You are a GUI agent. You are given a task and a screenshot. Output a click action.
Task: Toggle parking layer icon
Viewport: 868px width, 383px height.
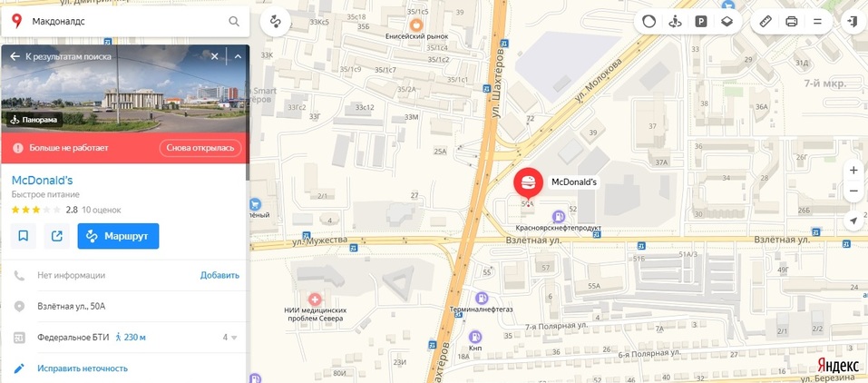coord(701,22)
